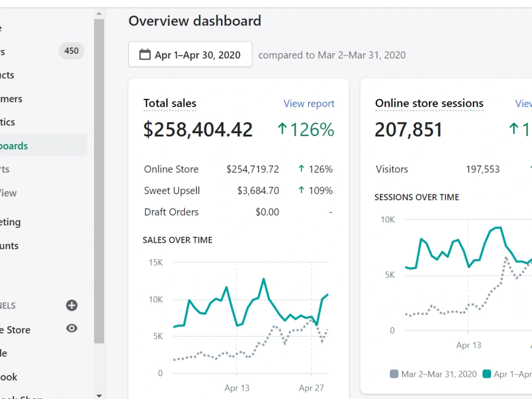Click the plus icon next to channels

72,305
